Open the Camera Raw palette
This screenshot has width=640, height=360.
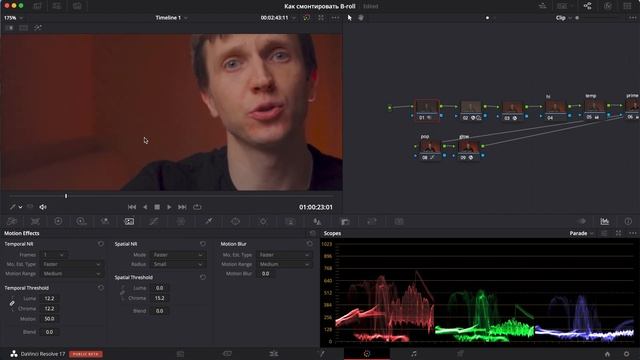[x=12, y=221]
